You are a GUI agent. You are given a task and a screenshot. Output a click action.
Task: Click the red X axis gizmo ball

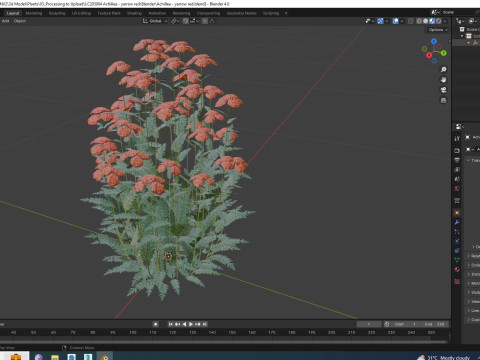click(x=429, y=55)
